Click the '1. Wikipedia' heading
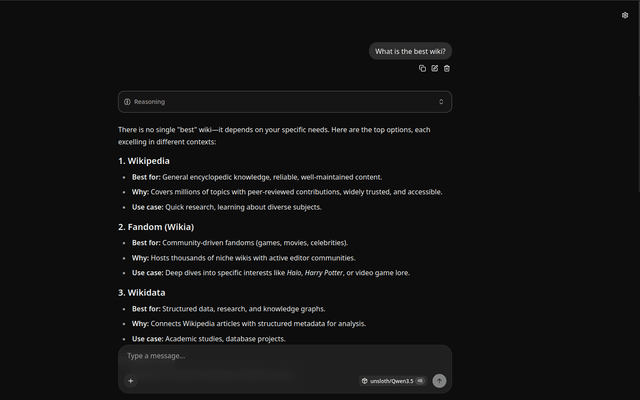Viewport: 640px width, 400px height. (144, 161)
